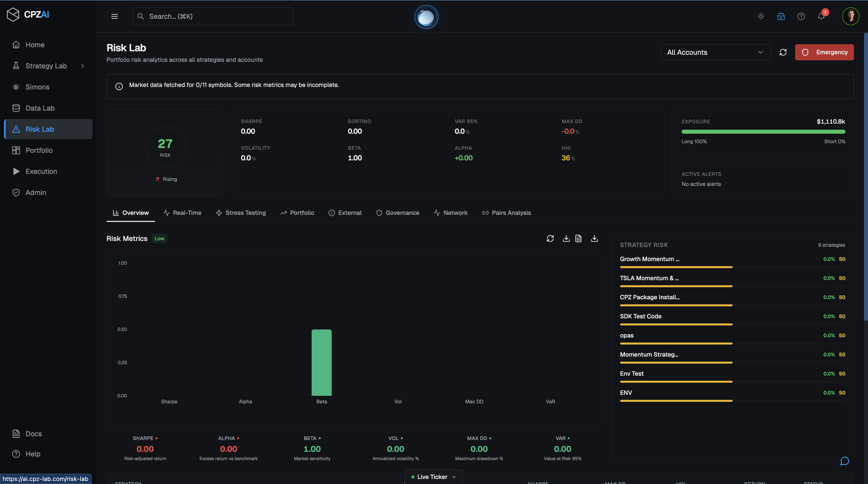Open the user profile avatar
Viewport: 868px width, 484px height.
pyautogui.click(x=850, y=16)
